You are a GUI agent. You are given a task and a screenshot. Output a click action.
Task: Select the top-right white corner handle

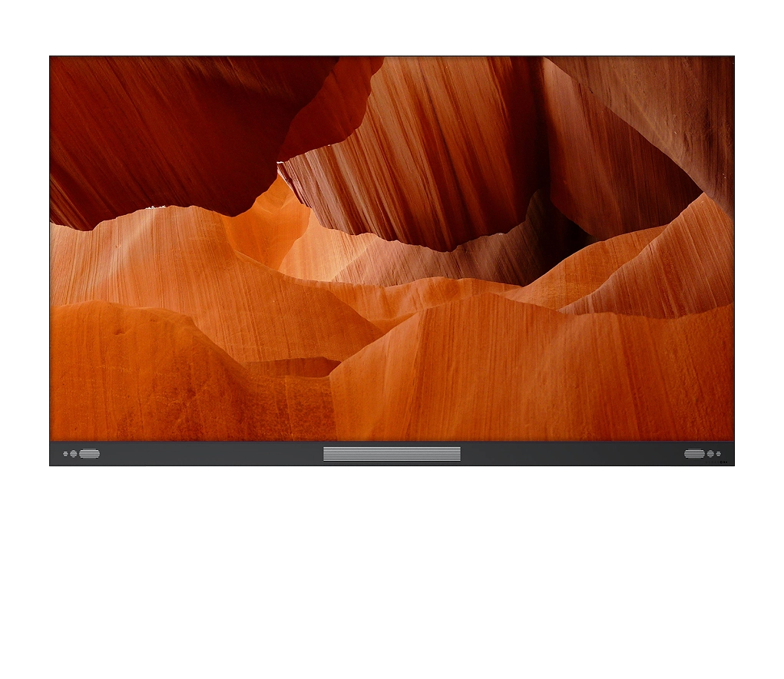(x=734, y=52)
